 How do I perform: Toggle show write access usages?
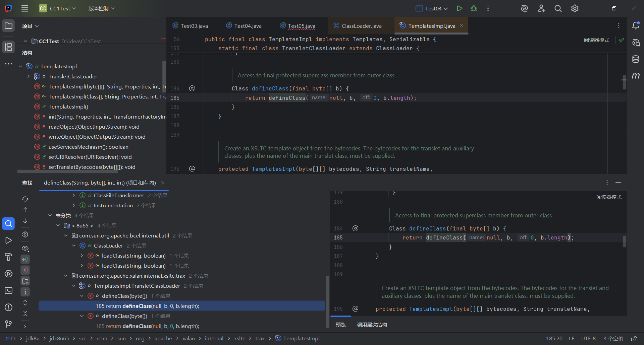25,270
